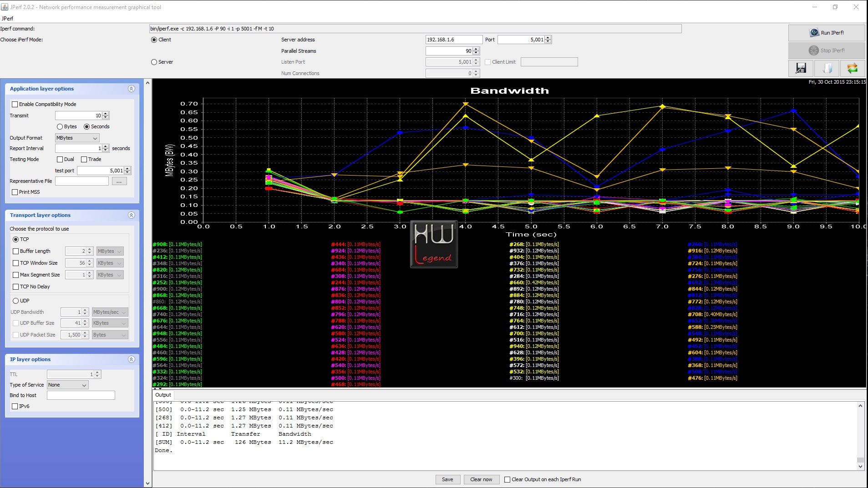Click the Bind to Host field
The image size is (868, 488).
click(81, 395)
